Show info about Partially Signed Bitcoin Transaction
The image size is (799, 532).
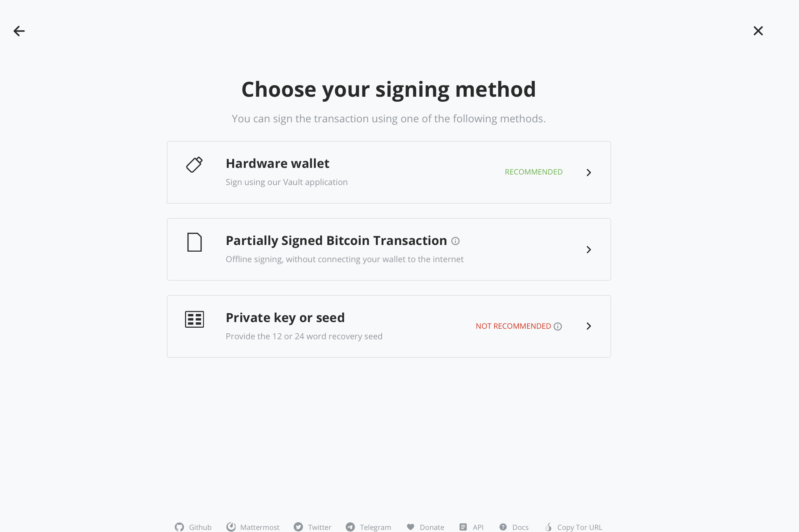point(455,241)
